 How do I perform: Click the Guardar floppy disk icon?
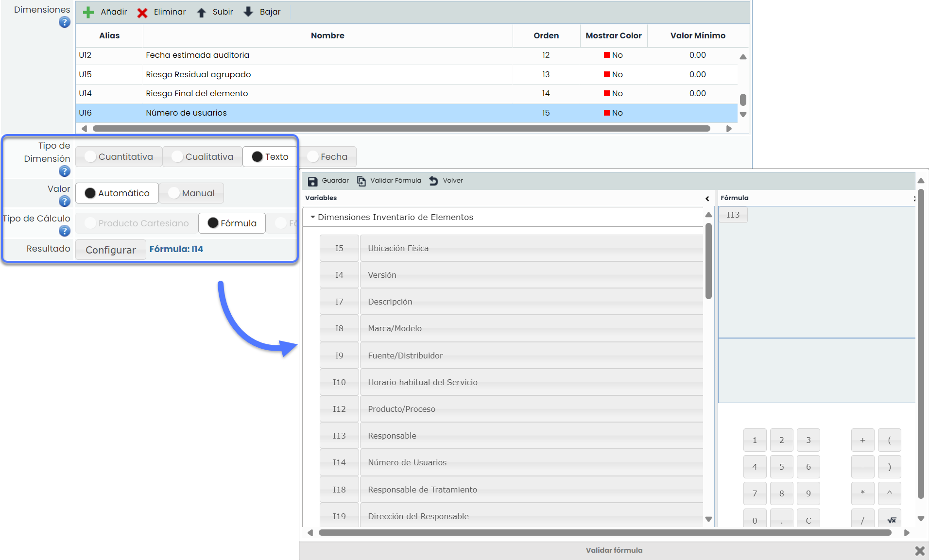coord(312,181)
